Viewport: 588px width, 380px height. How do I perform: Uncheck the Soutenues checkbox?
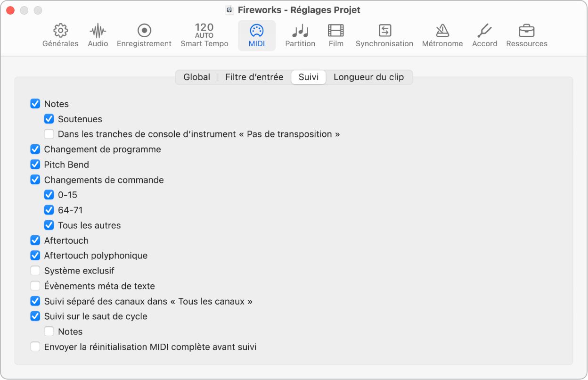(49, 119)
